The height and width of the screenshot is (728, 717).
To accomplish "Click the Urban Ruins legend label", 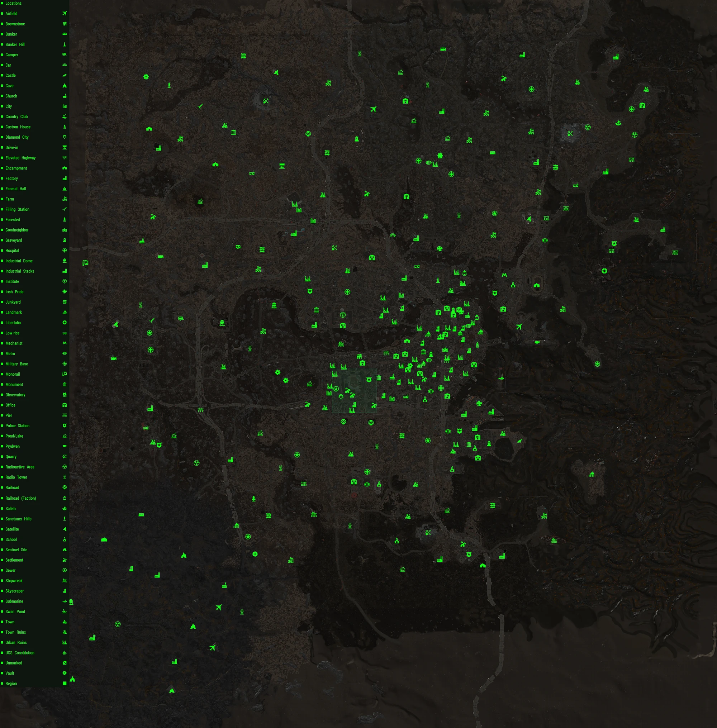I will pos(16,642).
